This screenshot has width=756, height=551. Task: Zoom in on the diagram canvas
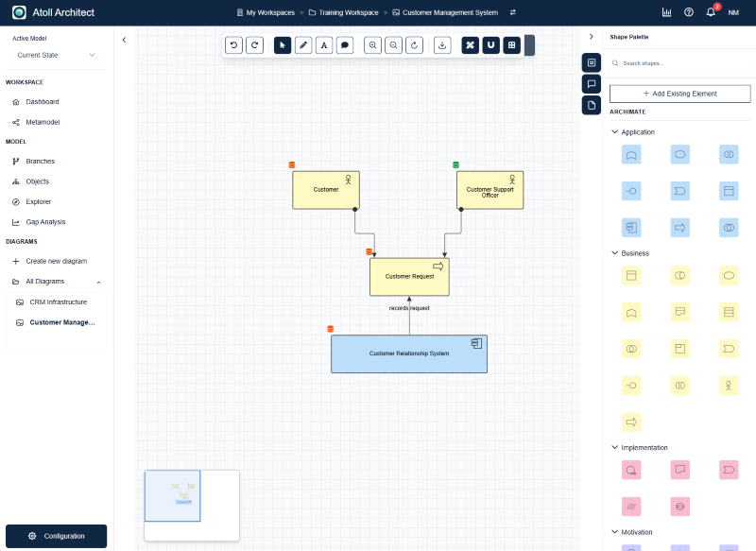tap(372, 44)
